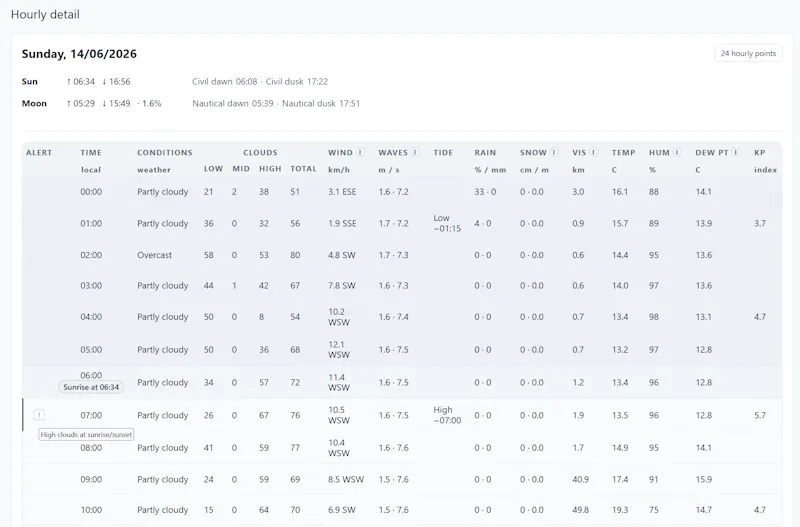Click the 'Sunrise at 06:34' badge

(91, 387)
